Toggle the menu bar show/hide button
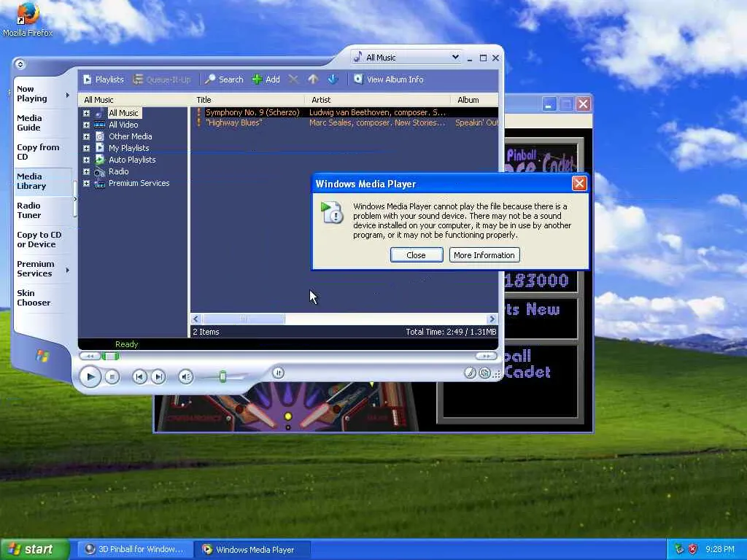The width and height of the screenshot is (747, 560). pos(20,64)
